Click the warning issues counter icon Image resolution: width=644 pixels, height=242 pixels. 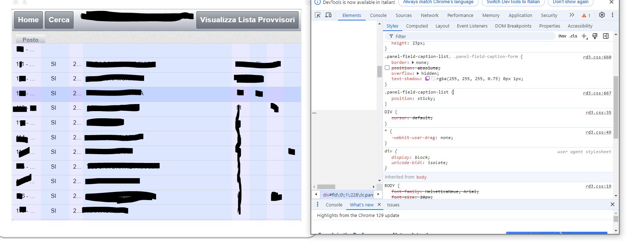[x=586, y=15]
